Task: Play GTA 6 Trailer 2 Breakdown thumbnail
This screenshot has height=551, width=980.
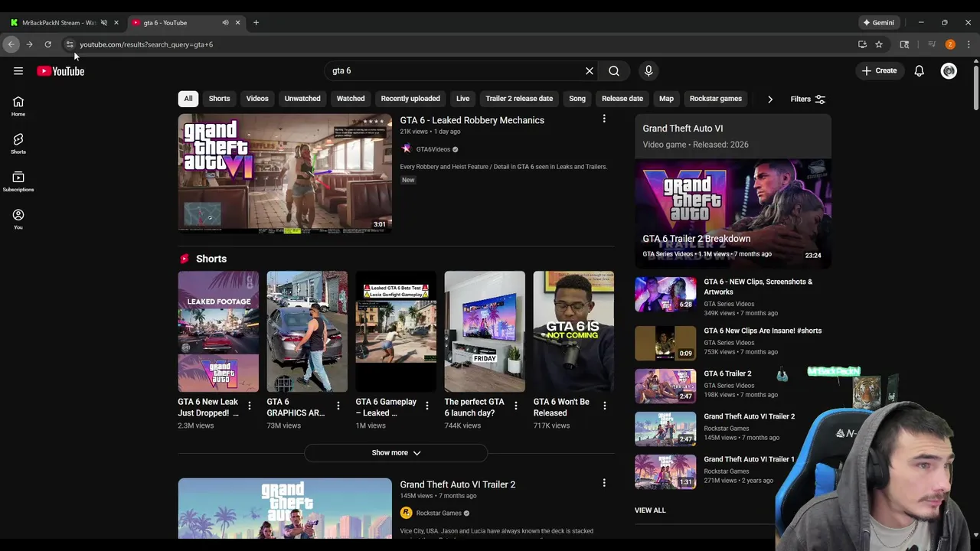Action: tap(733, 212)
